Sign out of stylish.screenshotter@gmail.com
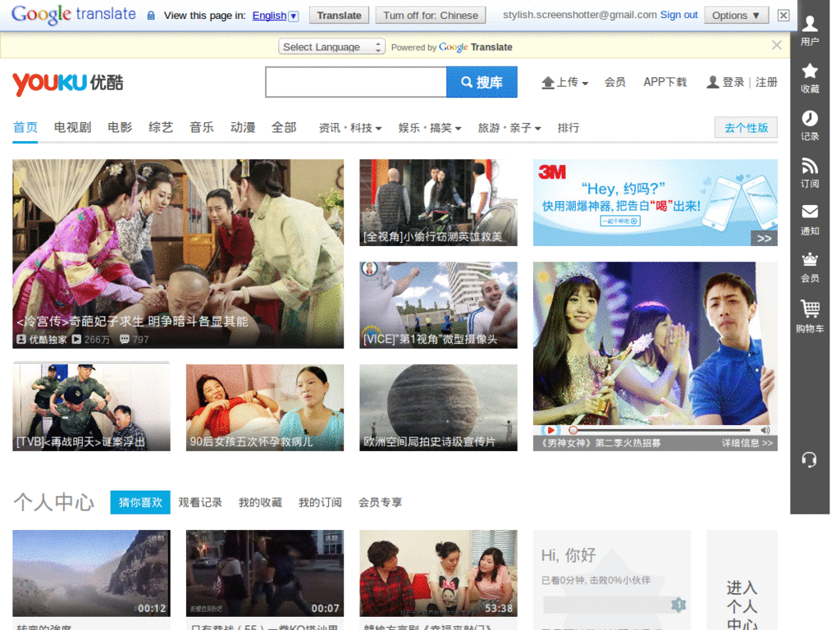This screenshot has height=630, width=840. click(678, 14)
